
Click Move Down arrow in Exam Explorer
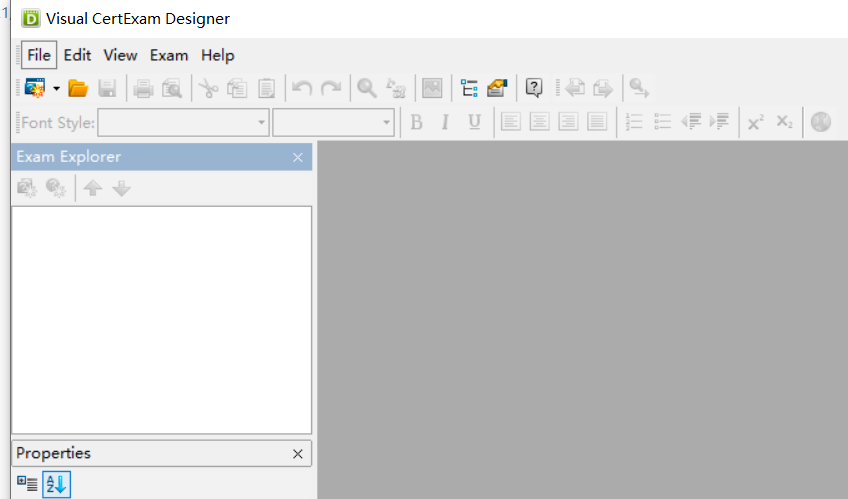pyautogui.click(x=121, y=188)
